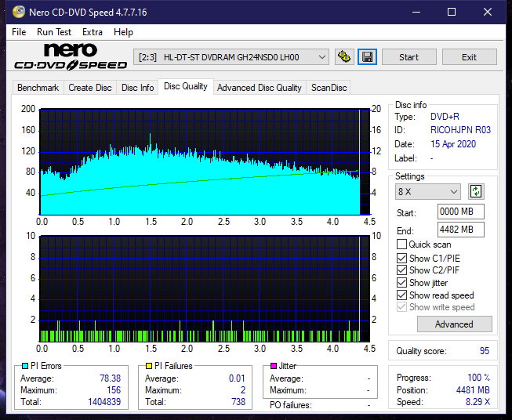512x420 pixels.
Task: Click the Start 0000 MB field
Action: pos(461,212)
